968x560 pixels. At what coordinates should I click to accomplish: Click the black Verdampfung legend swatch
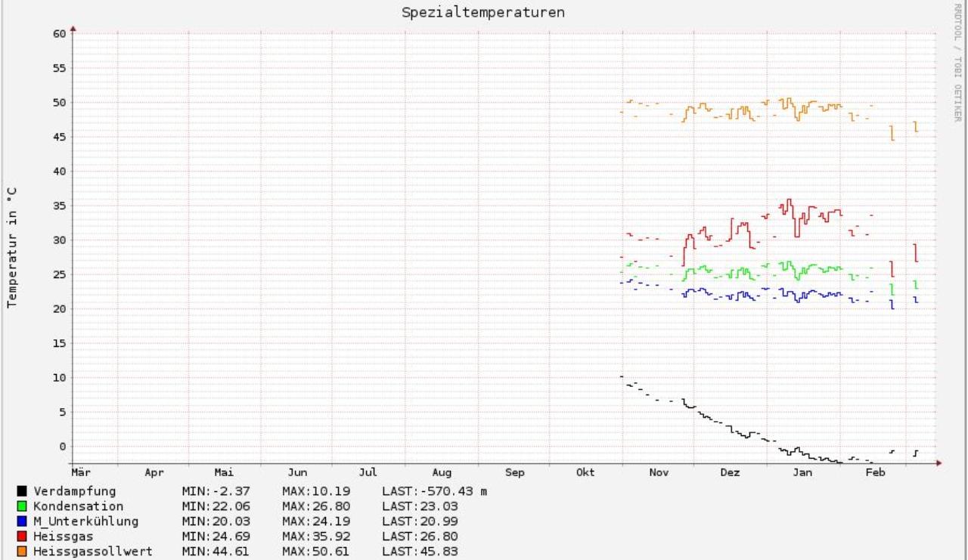click(23, 491)
